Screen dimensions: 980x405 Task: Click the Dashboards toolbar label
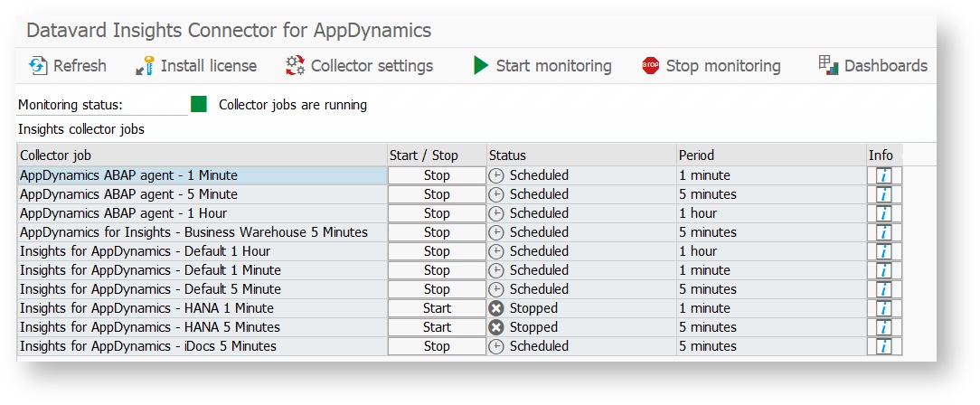[x=886, y=66]
